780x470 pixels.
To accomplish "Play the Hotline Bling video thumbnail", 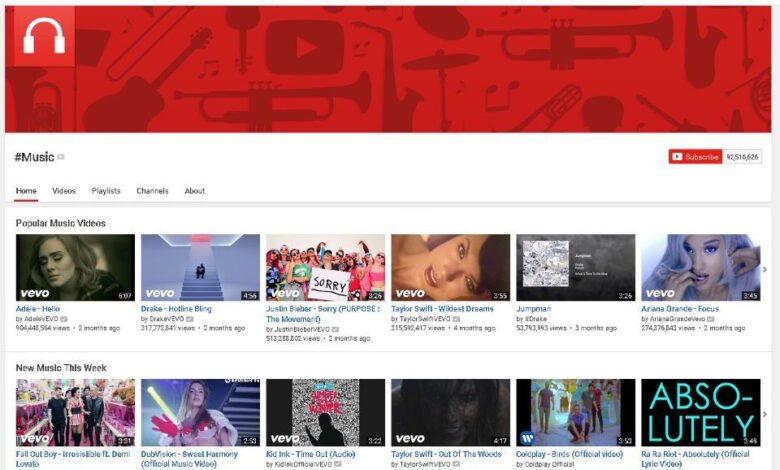I will click(200, 268).
